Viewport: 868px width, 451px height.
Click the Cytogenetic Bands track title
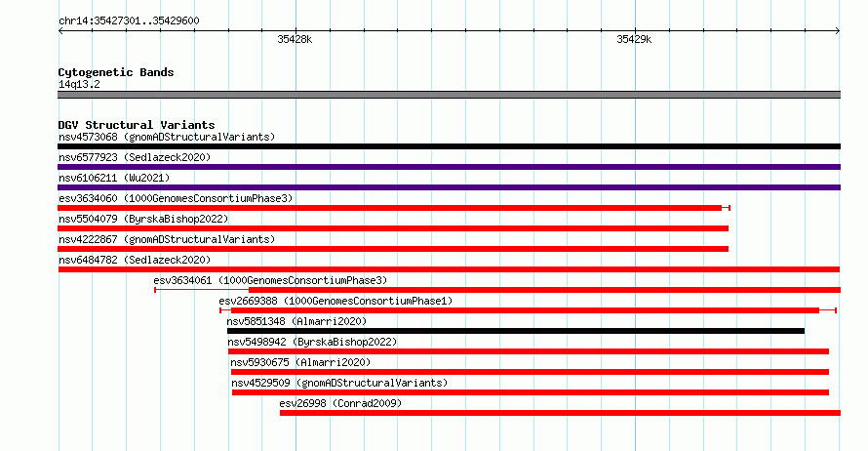[x=116, y=72]
